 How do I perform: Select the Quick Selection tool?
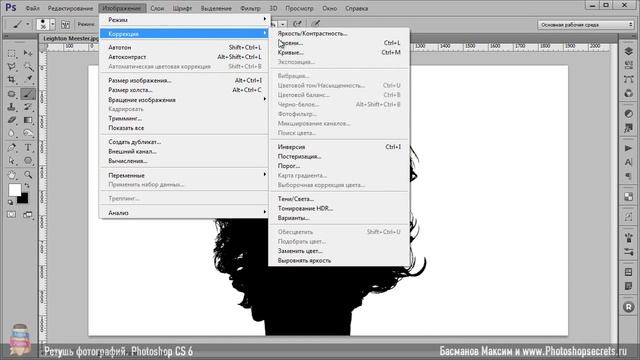(28, 67)
